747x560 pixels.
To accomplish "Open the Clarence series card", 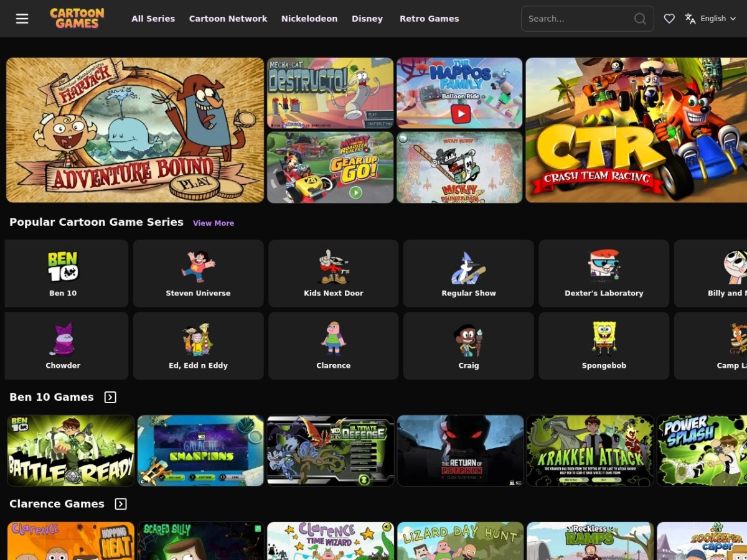I will click(x=333, y=346).
